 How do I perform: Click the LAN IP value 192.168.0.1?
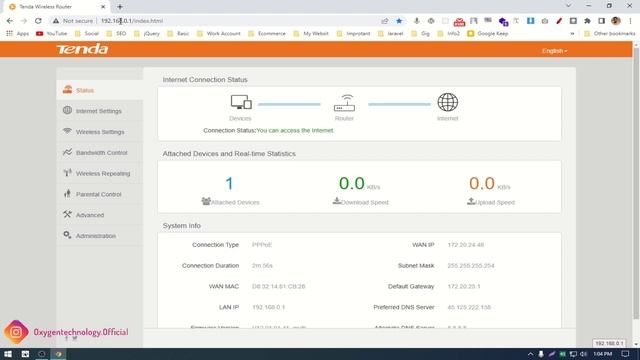click(269, 307)
